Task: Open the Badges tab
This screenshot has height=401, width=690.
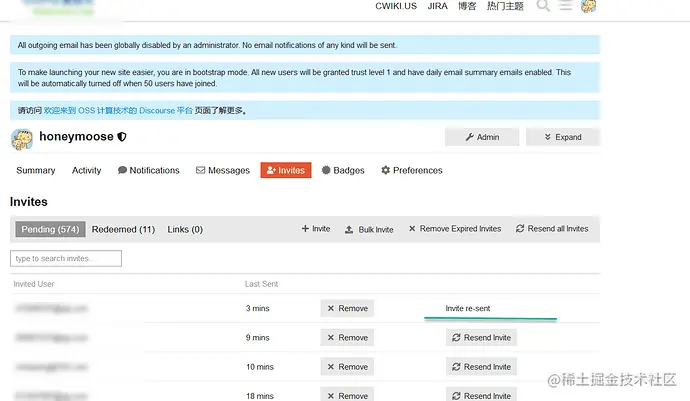Action: point(343,170)
